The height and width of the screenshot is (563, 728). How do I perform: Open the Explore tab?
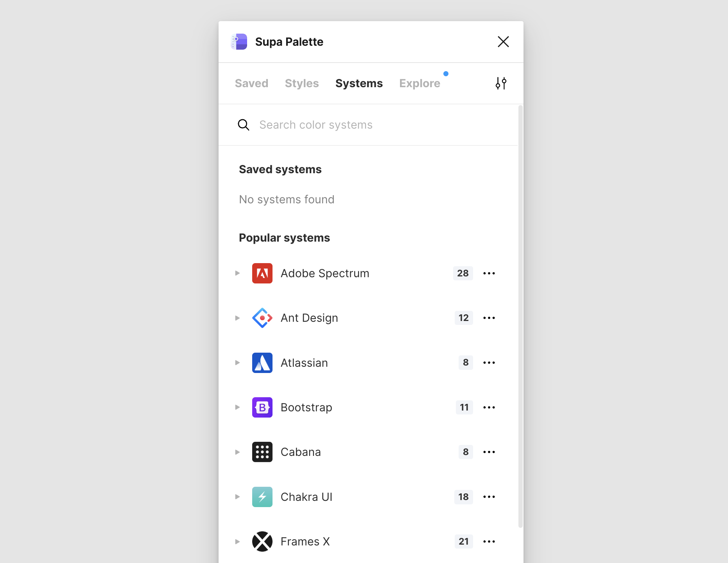click(x=420, y=83)
